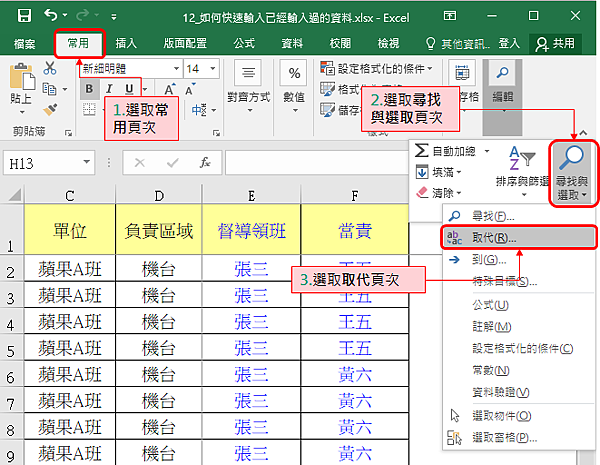Click the Decrease Font Size icon
Viewport: 600px width, 465px height.
(190, 89)
